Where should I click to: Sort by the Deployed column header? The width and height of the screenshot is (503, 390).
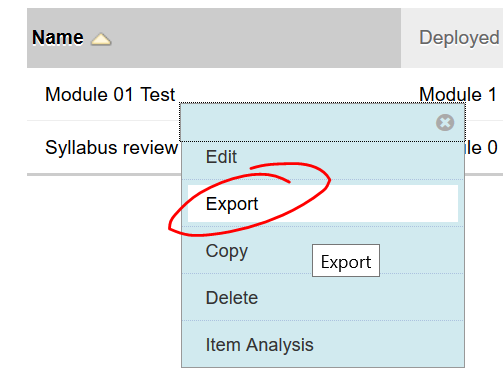pos(459,38)
